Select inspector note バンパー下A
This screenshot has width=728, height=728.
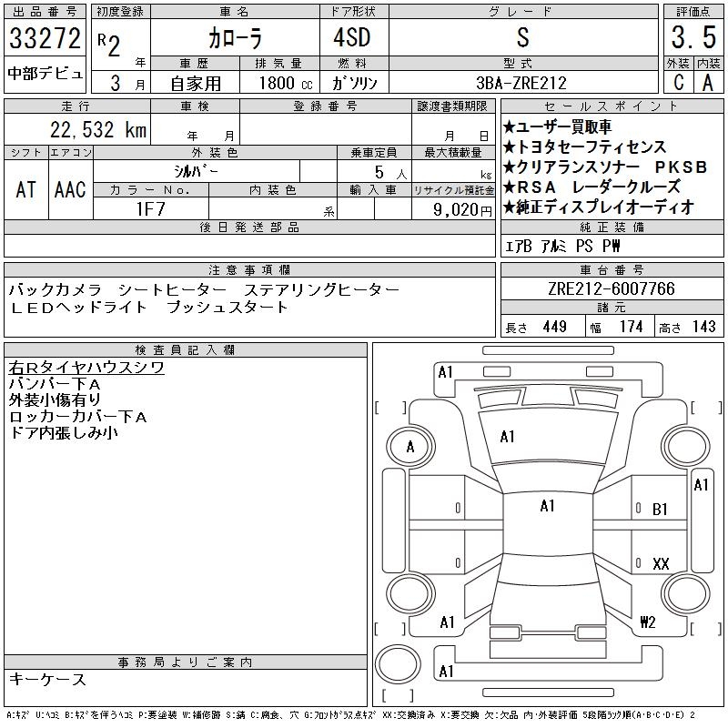[x=55, y=384]
